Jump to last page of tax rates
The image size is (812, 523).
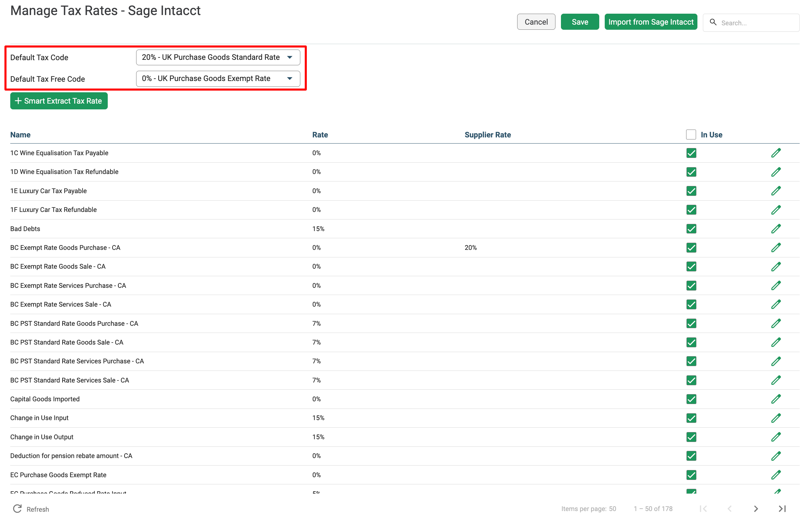(x=782, y=509)
